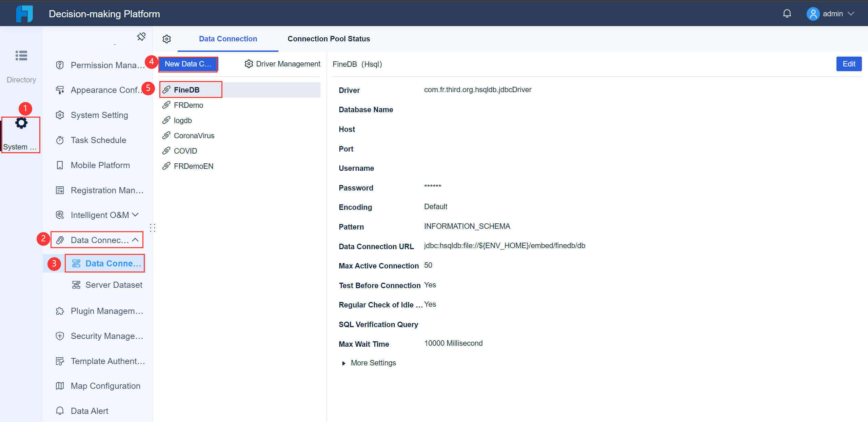Open the notification bell
868x422 pixels.
click(x=787, y=14)
